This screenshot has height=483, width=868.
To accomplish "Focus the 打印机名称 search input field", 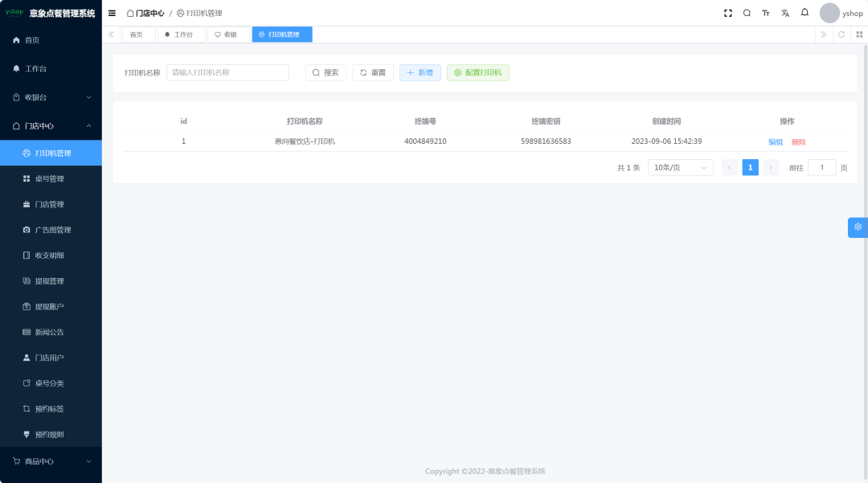I will point(227,72).
